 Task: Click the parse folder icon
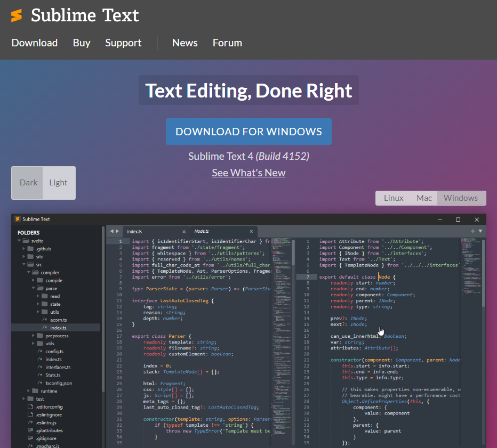40,288
